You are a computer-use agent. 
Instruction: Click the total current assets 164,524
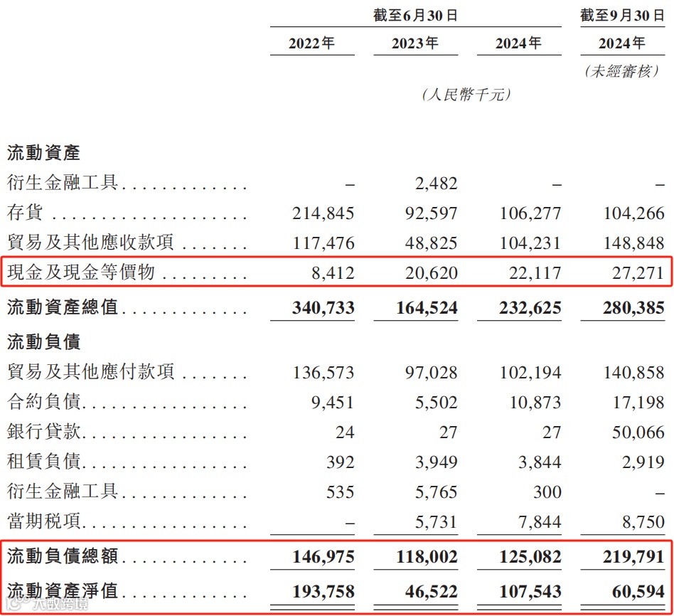427,308
